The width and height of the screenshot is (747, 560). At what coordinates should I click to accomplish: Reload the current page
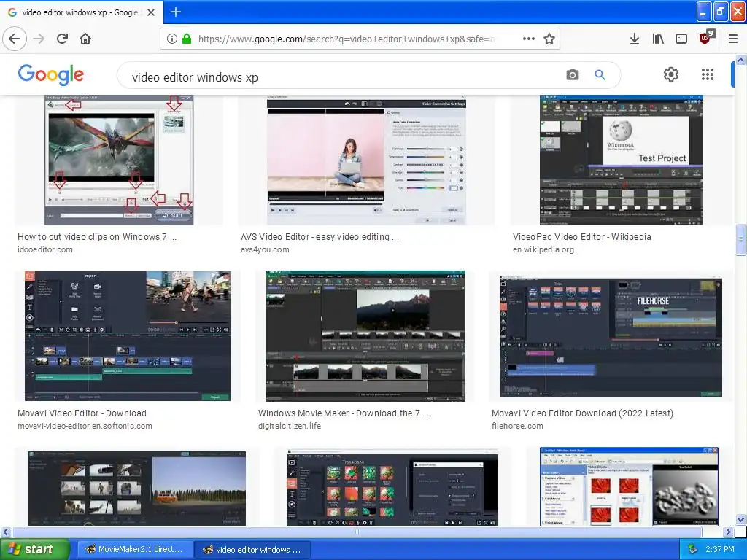click(x=63, y=39)
